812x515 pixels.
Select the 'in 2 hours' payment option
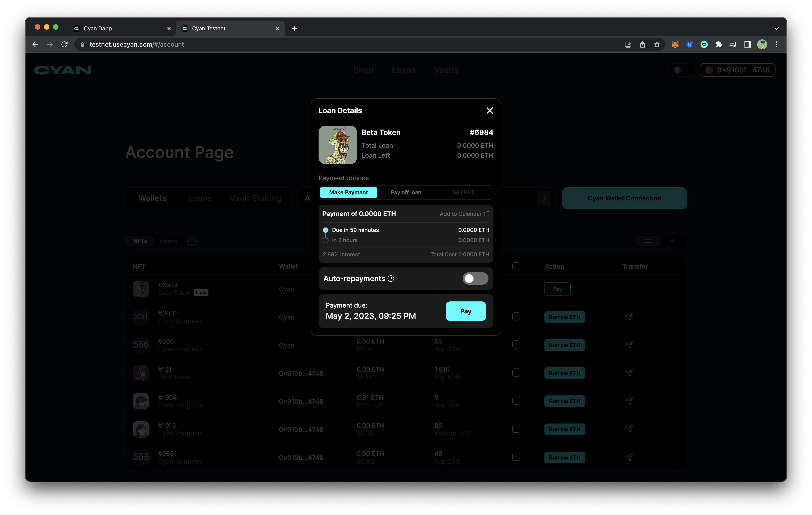[325, 240]
